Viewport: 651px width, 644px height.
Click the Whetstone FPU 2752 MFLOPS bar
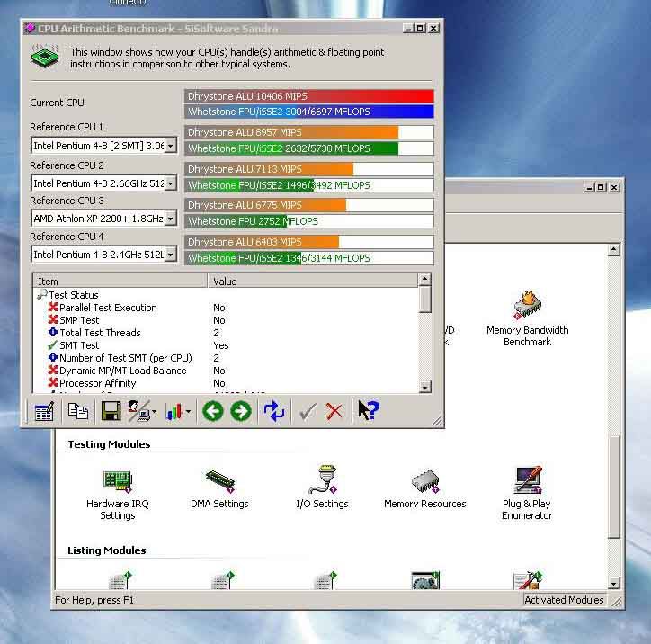[309, 221]
